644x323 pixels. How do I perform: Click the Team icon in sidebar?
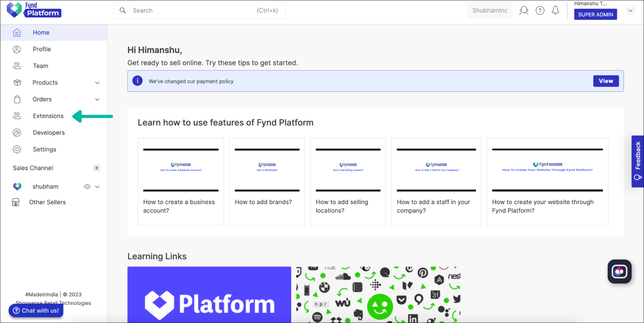pyautogui.click(x=17, y=65)
